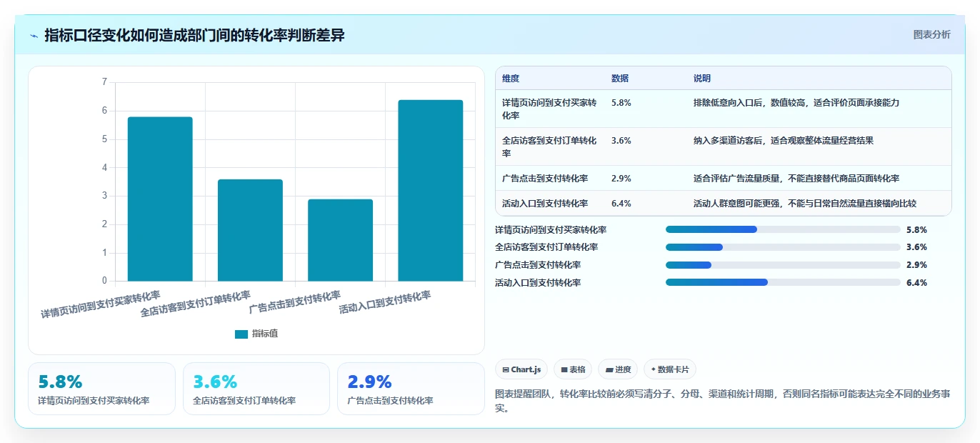Select the 表格 tag
The image size is (980, 443).
click(573, 369)
